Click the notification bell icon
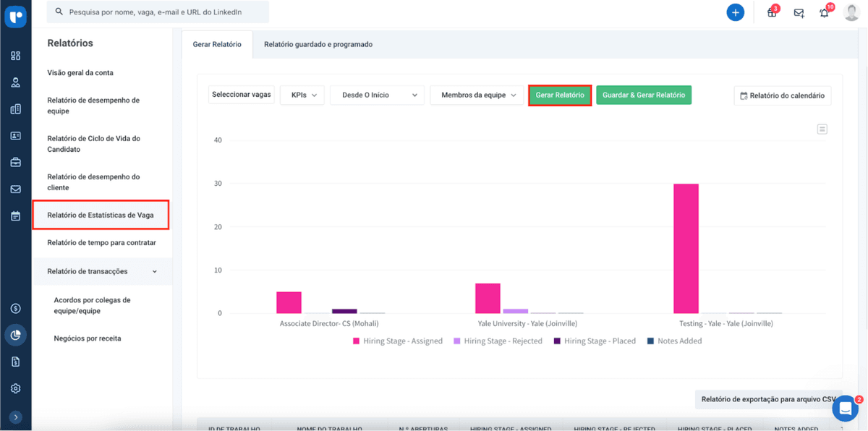This screenshot has height=431, width=868. tap(824, 13)
